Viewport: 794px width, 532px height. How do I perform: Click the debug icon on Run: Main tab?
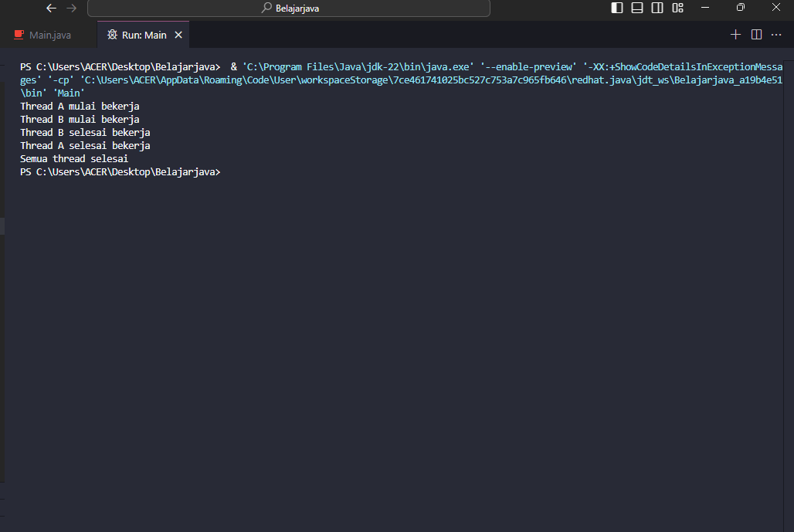click(112, 35)
